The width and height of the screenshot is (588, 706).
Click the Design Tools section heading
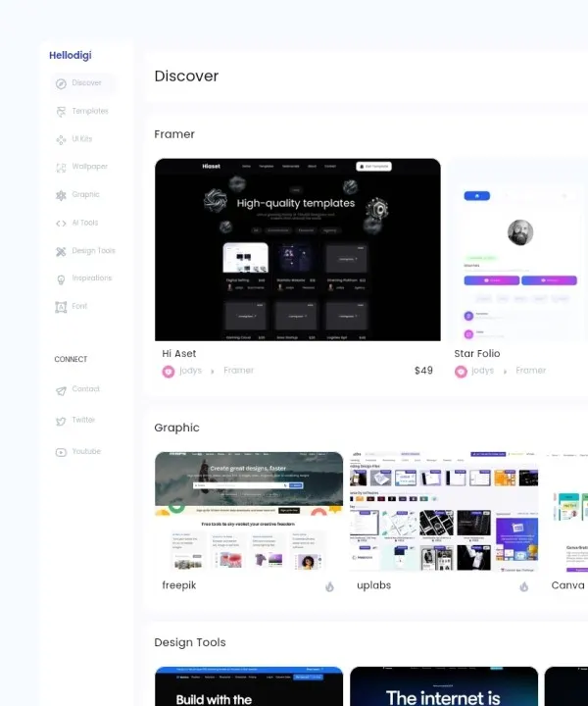click(190, 642)
